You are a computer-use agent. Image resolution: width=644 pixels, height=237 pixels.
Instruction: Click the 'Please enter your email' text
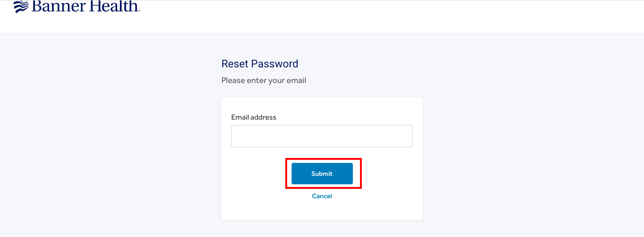(264, 81)
